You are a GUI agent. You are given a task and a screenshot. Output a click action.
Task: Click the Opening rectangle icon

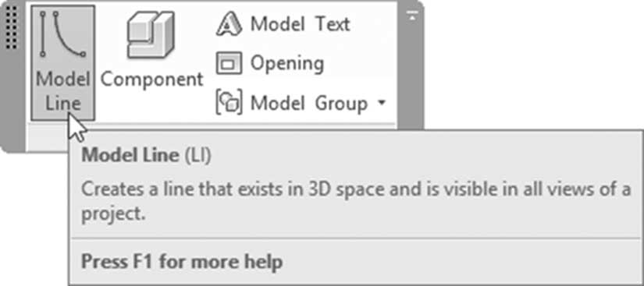tap(229, 63)
